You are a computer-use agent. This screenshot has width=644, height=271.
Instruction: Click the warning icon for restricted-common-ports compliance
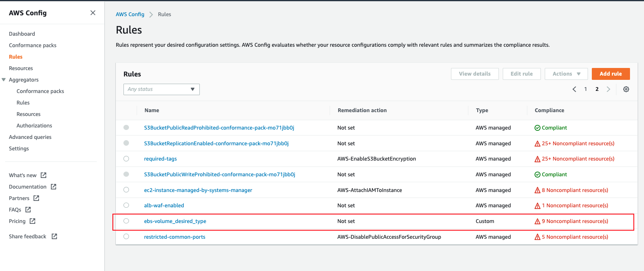click(x=537, y=237)
